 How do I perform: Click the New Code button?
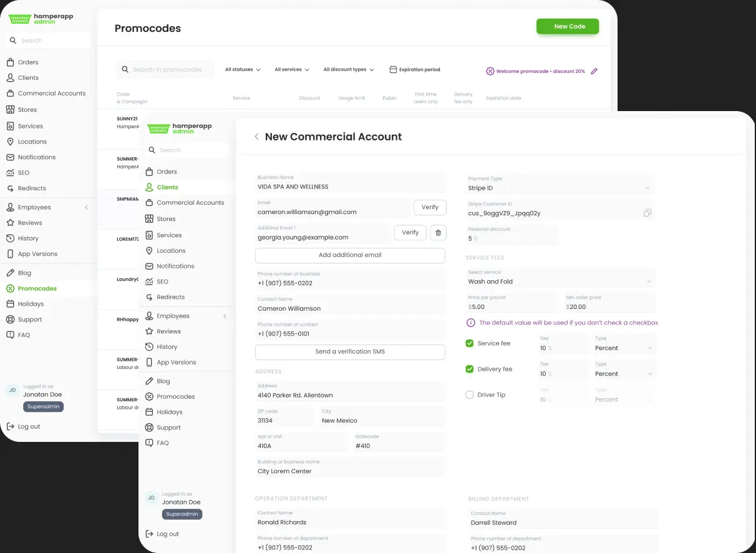coord(568,26)
